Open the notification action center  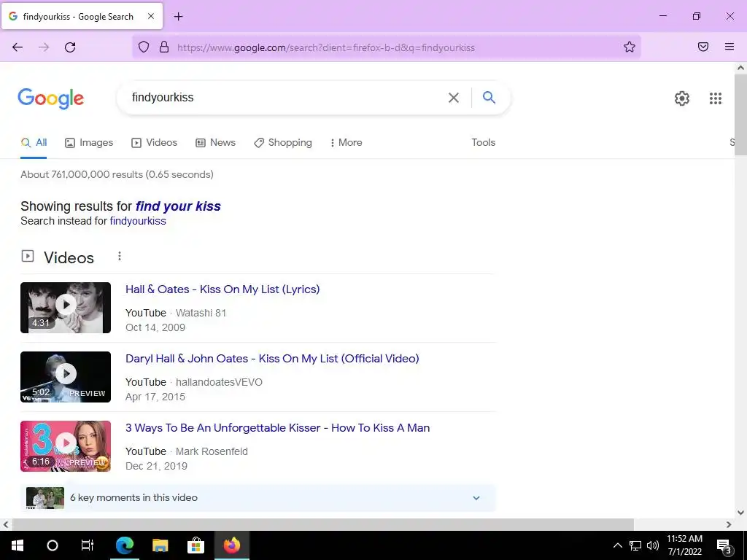[724, 546]
